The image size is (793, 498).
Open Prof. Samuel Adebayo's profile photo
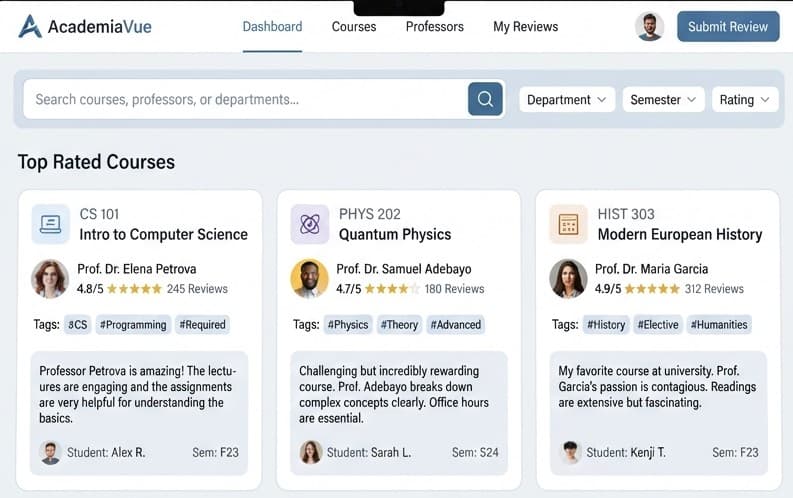click(x=310, y=279)
